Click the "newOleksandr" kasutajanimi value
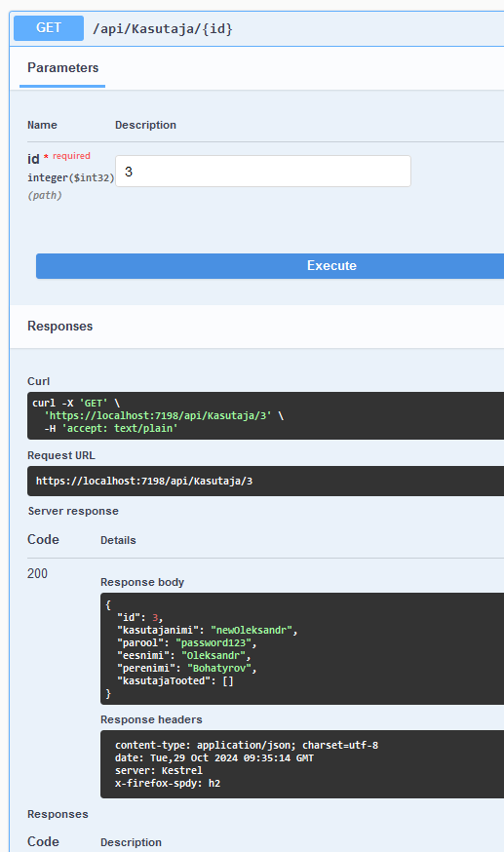 pyautogui.click(x=252, y=631)
